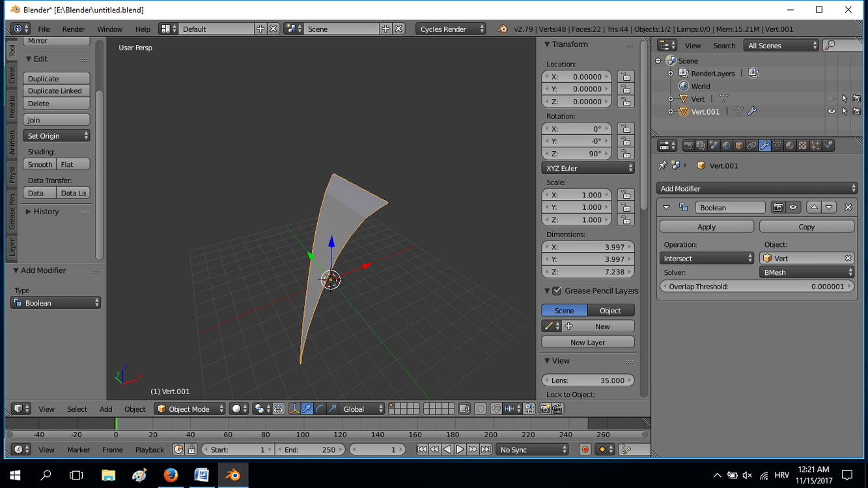Toggle viewport visibility of Vert.001
The height and width of the screenshot is (488, 868).
pyautogui.click(x=832, y=111)
